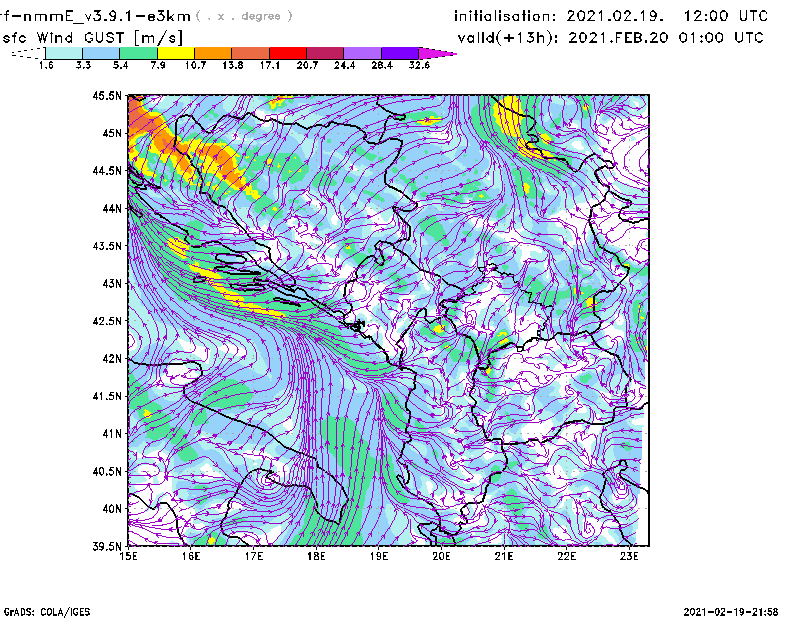This screenshot has width=800, height=618.
Task: Click the latitude label 42N
Action: (112, 359)
